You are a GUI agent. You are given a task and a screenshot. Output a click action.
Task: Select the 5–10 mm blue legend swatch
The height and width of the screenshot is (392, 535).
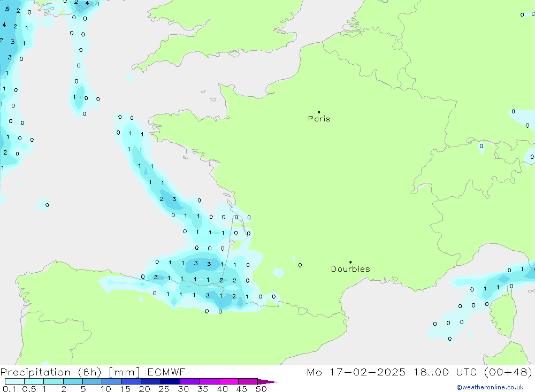(x=93, y=381)
